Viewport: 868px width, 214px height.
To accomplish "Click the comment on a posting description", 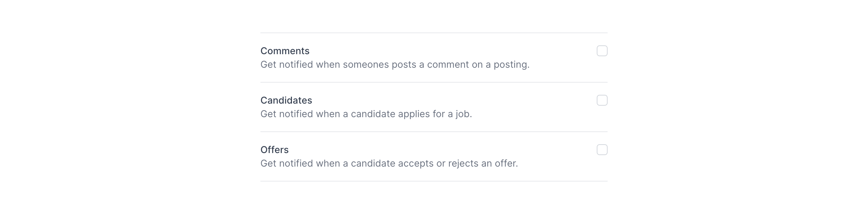I will [x=395, y=64].
